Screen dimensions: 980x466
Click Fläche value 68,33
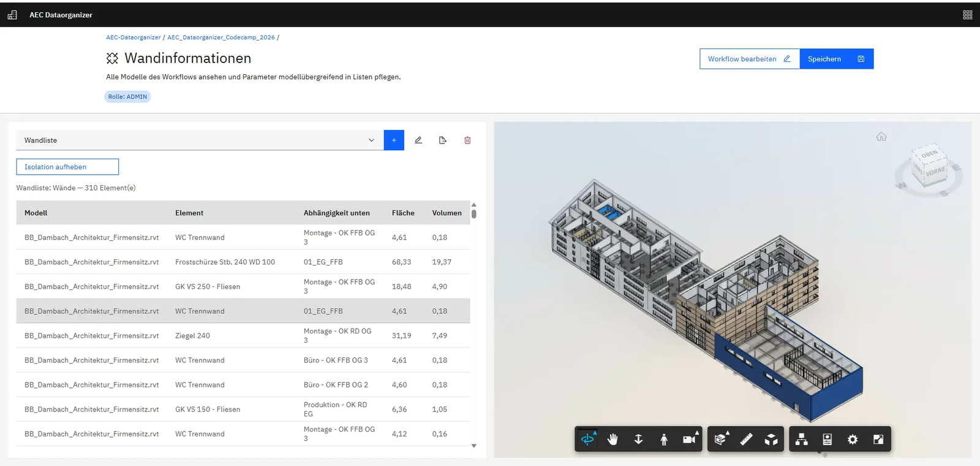(x=402, y=262)
